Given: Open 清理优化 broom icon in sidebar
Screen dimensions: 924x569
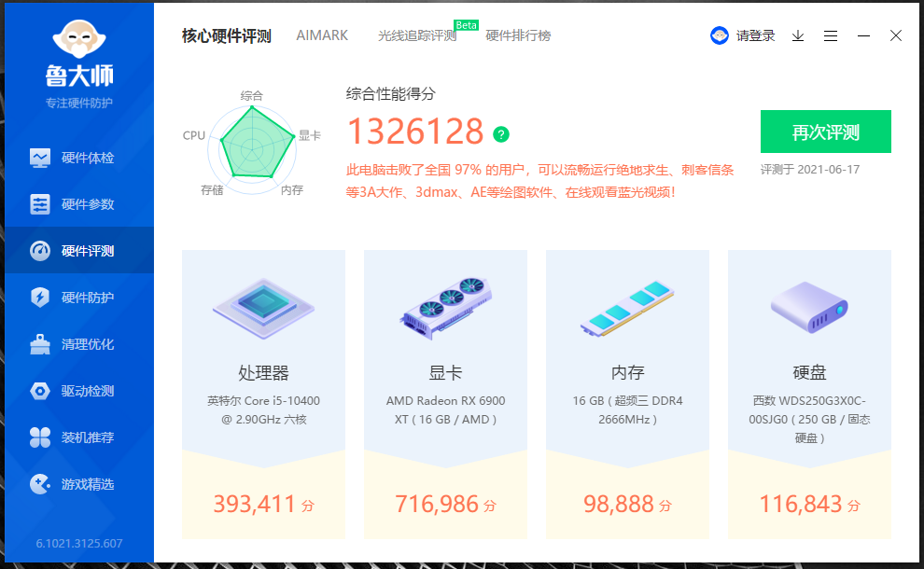Looking at the screenshot, I should [x=39, y=344].
